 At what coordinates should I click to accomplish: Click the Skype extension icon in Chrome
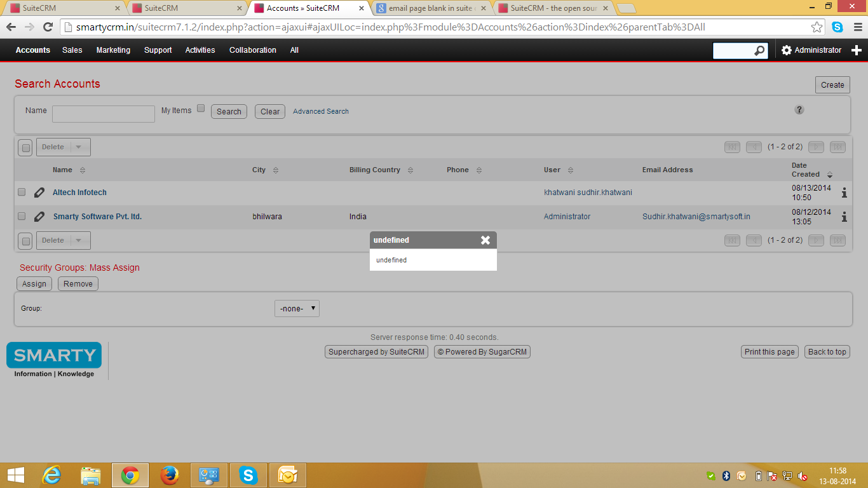tap(837, 27)
